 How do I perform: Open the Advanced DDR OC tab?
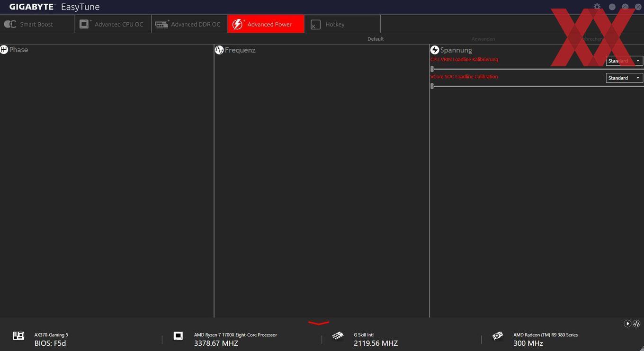[189, 24]
